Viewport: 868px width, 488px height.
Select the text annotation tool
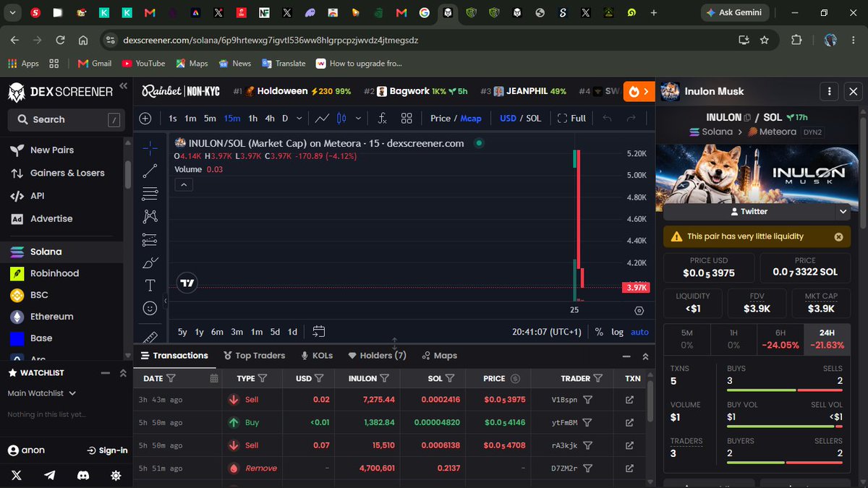[150, 285]
